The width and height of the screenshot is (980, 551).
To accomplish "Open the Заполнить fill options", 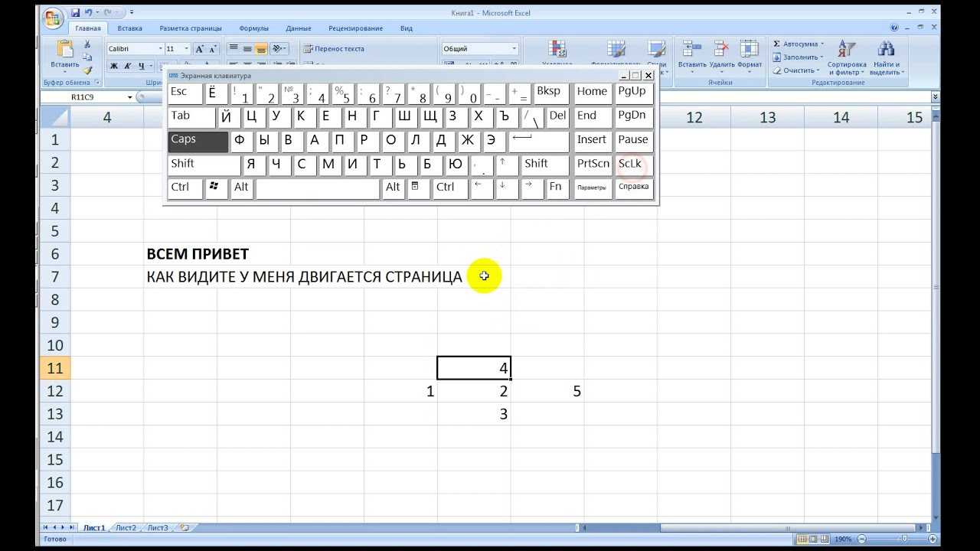I will [x=798, y=57].
